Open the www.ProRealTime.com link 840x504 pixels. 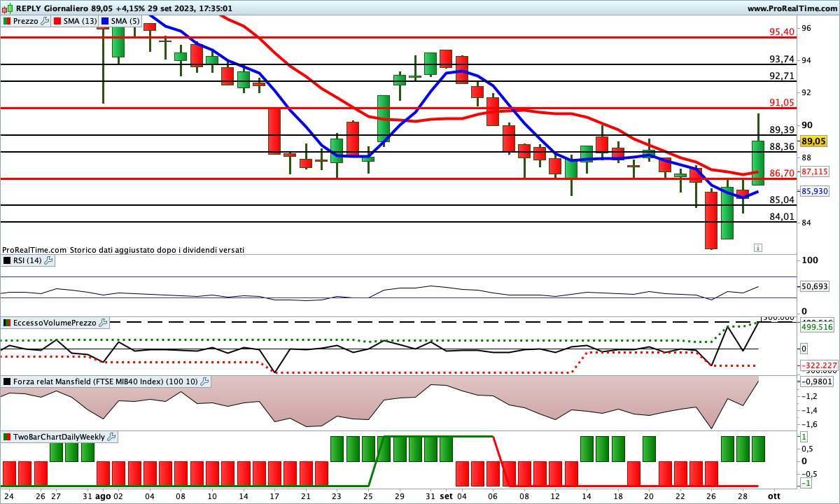pos(792,8)
